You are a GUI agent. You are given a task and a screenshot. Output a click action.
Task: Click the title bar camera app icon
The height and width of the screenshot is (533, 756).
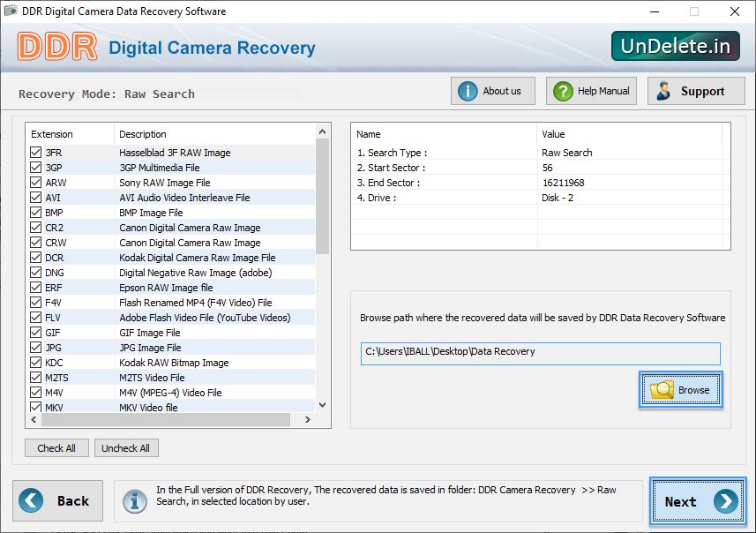(11, 11)
